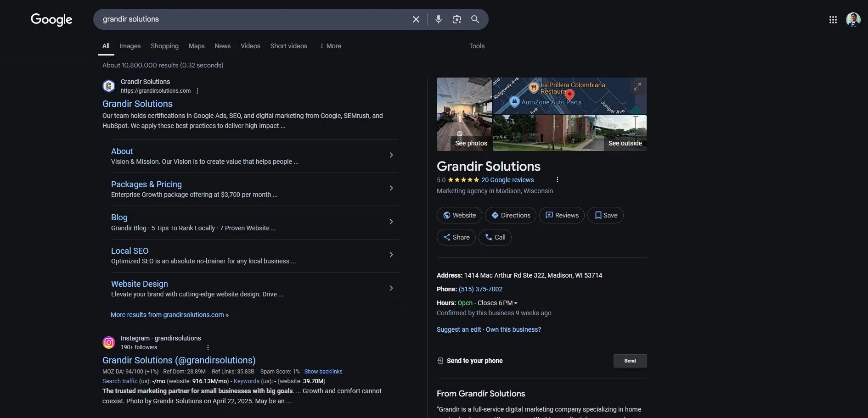Open three-dot menu beside Instagram followers
Viewport: 868px width, 418px height.
coord(208,347)
